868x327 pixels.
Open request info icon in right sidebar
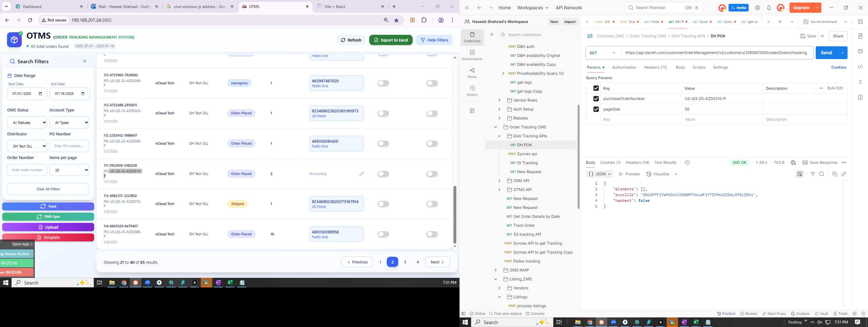pos(860,97)
